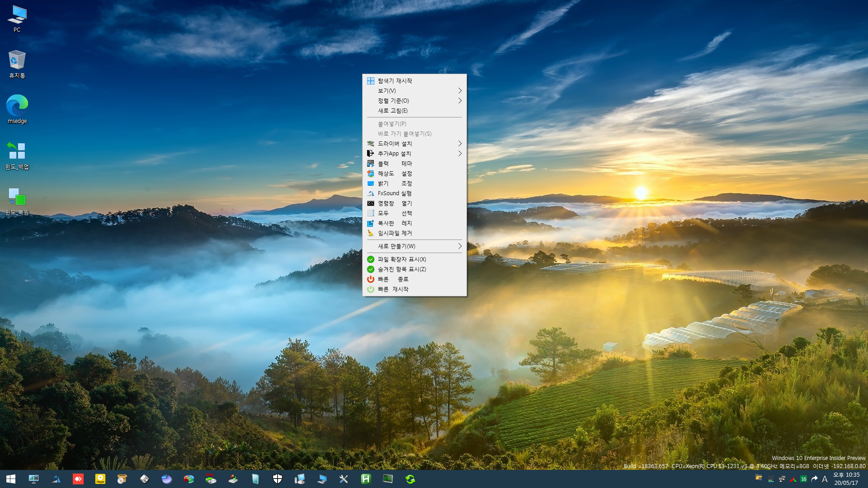Open the green H taskbar icon
Image resolution: width=868 pixels, height=488 pixels.
[x=366, y=479]
